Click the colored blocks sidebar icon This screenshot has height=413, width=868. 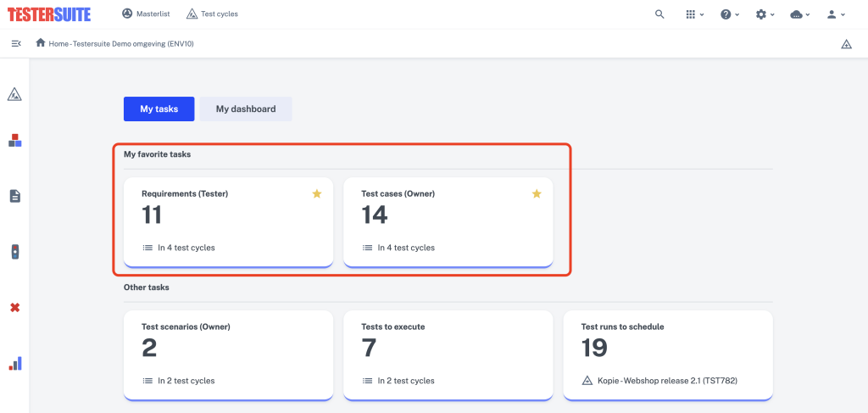[x=15, y=140]
